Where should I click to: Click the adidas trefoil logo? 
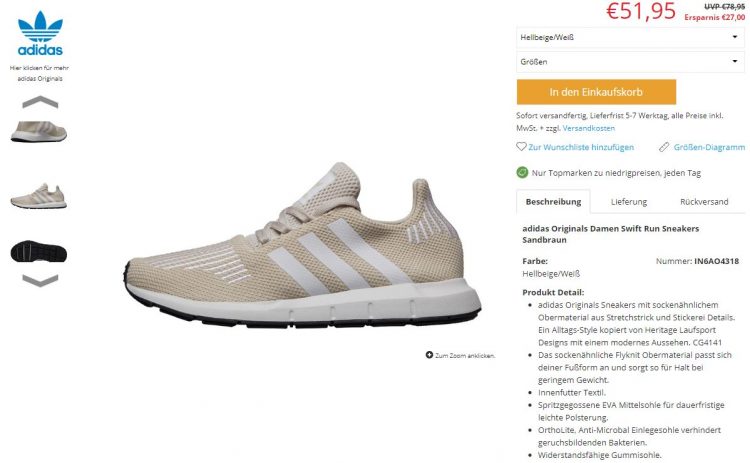click(x=40, y=33)
